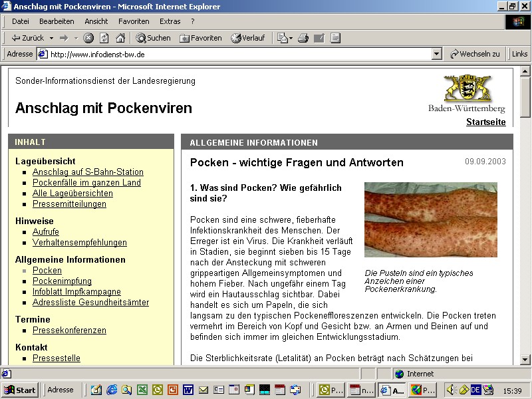Open the Extras menu
This screenshot has height=399, width=532.
click(170, 21)
